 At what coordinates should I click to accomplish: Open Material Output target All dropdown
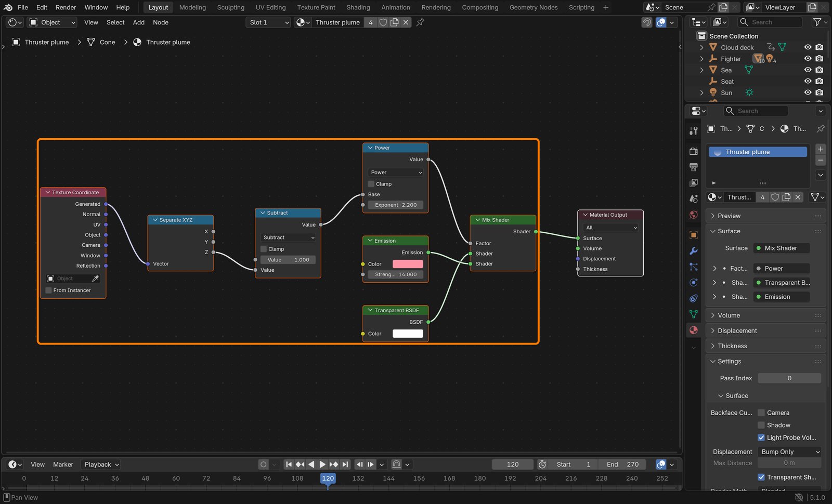point(611,228)
